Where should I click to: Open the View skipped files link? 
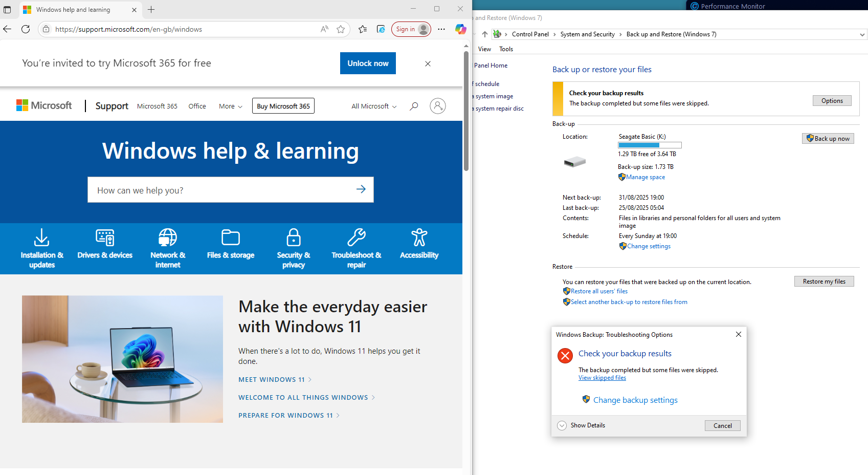pyautogui.click(x=602, y=378)
